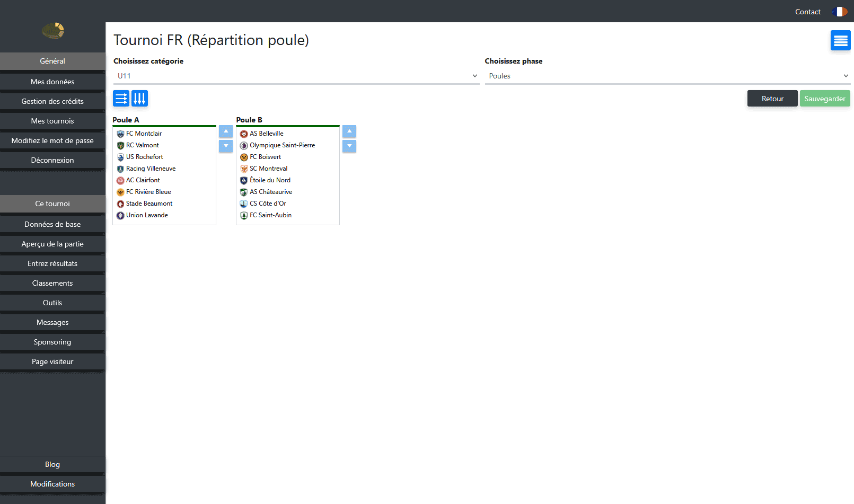Select Racing Villeneuve in Poule A
Screen dimensions: 854x504
[164, 169]
